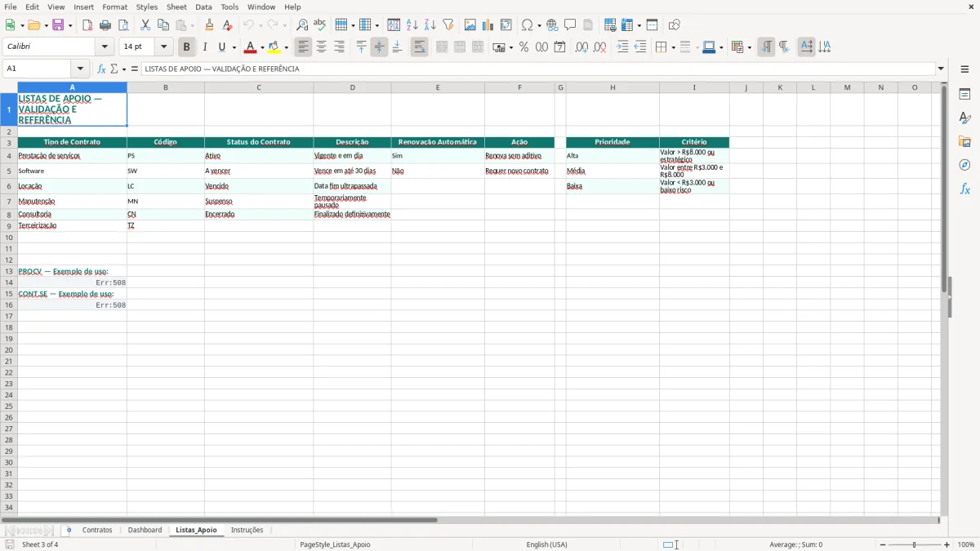Insert a hyperlink

click(x=552, y=25)
